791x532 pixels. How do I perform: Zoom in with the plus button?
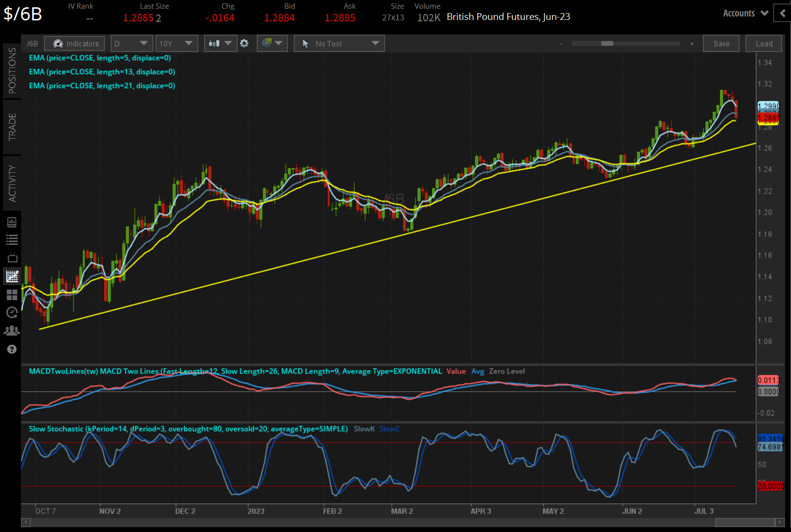[x=692, y=44]
